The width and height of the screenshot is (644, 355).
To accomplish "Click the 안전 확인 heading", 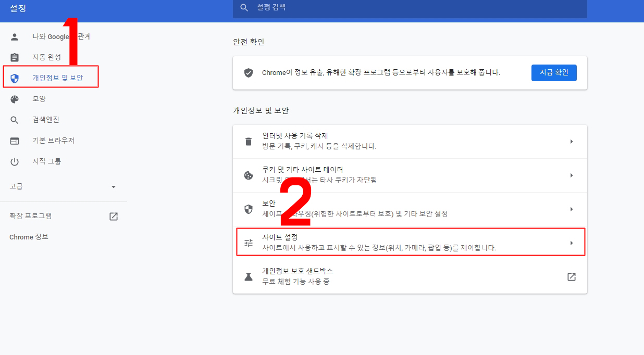I will coord(249,42).
